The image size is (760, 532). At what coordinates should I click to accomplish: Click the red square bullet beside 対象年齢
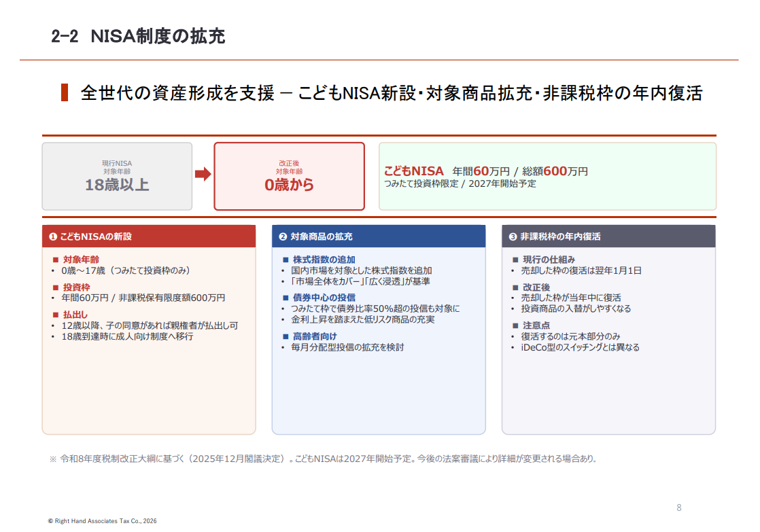pos(56,260)
